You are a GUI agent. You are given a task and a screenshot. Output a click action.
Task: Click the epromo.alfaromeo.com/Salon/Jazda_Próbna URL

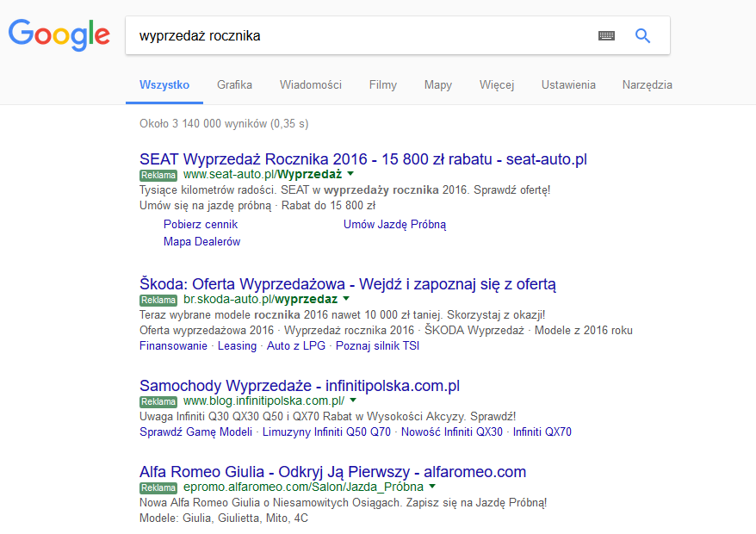[303, 487]
